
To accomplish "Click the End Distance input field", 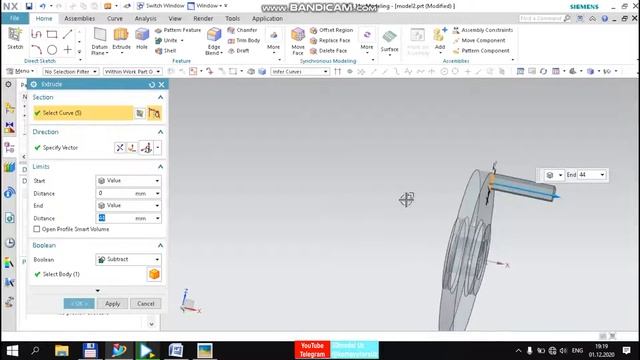I will pos(129,218).
